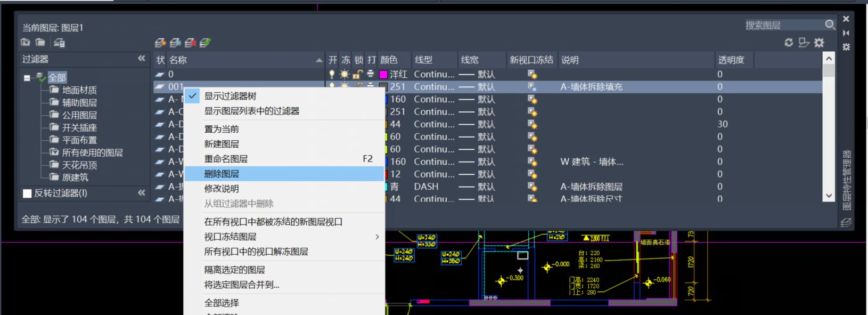Select the 地面材质 filter
This screenshot has height=315, width=868.
[x=79, y=90]
